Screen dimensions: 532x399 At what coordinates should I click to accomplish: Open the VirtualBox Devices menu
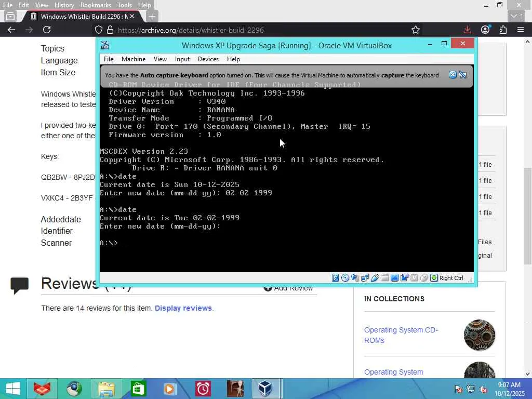pos(208,59)
